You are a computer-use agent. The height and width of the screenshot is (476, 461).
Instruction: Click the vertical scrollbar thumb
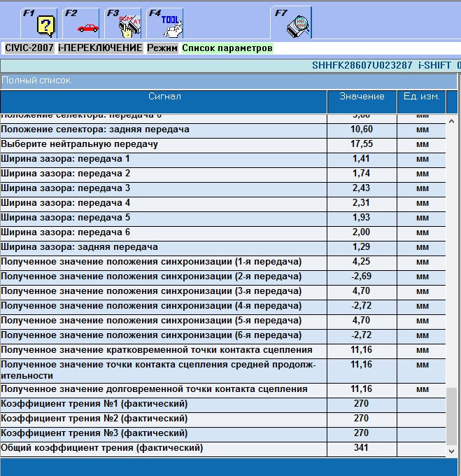[452, 416]
